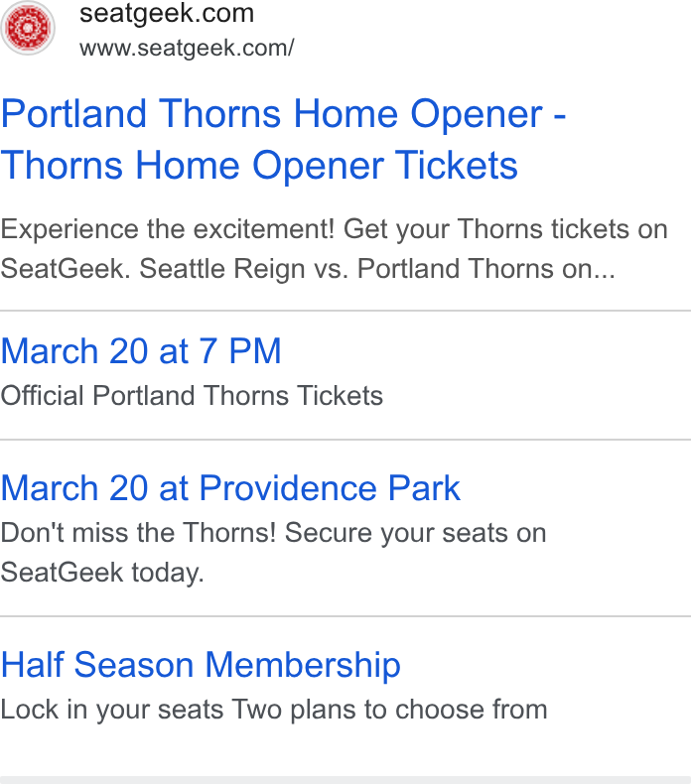Click 'Two plans to choose from' text
The width and height of the screenshot is (691, 784).
(x=390, y=710)
